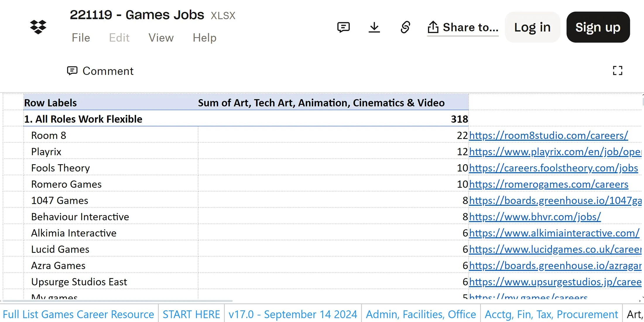Click the 221119 - Games Jobs file title
Image resolution: width=644 pixels, height=322 pixels.
[x=137, y=15]
